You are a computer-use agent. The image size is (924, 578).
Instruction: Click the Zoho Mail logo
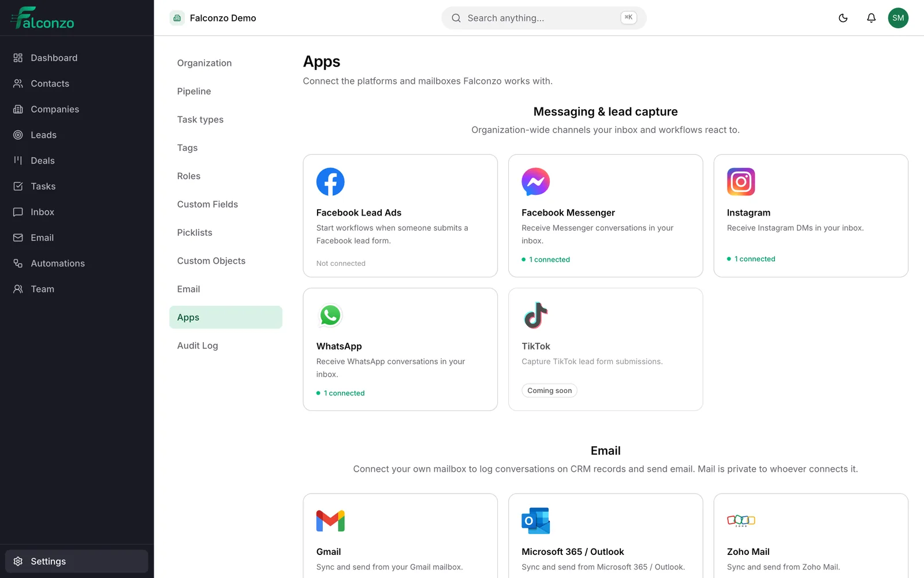coord(741,521)
